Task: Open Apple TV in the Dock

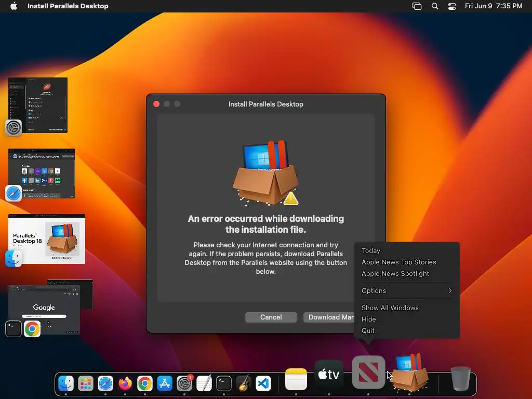Action: 329,375
